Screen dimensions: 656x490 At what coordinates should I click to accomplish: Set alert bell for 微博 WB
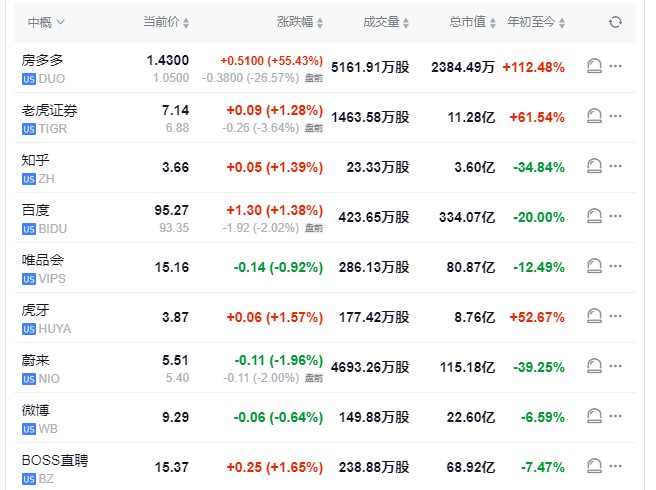(594, 416)
